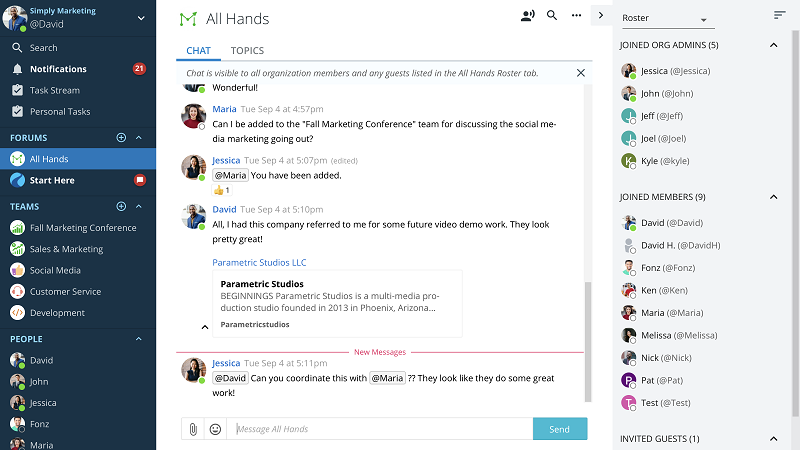Start a voice call via the speaking-person icon
Screen dimensions: 800x450
tap(527, 15)
